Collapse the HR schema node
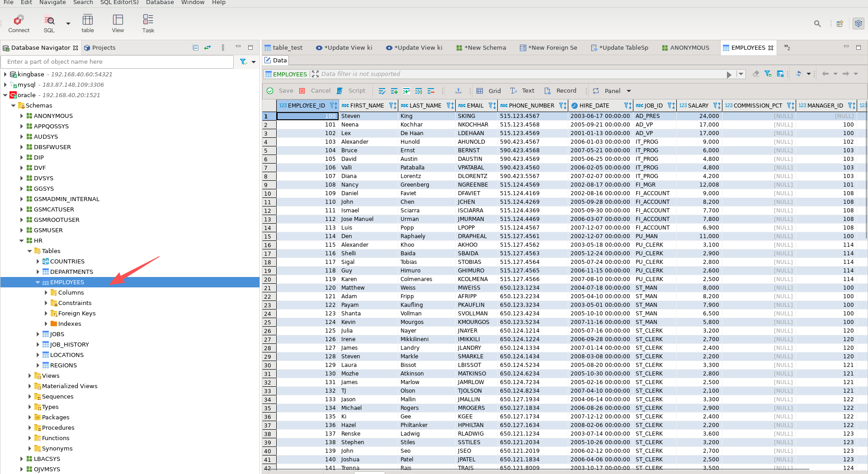The width and height of the screenshot is (868, 474). click(21, 241)
